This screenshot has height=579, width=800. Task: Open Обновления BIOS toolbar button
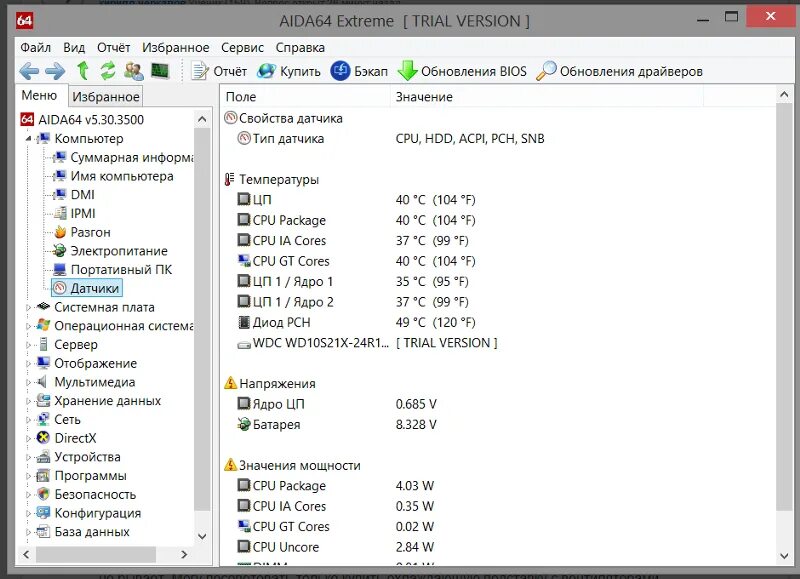[462, 71]
